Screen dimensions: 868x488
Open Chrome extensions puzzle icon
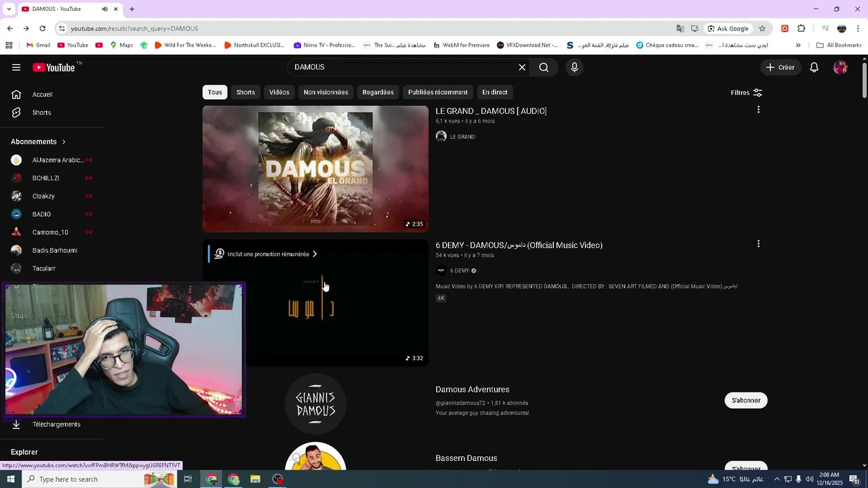coord(801,28)
